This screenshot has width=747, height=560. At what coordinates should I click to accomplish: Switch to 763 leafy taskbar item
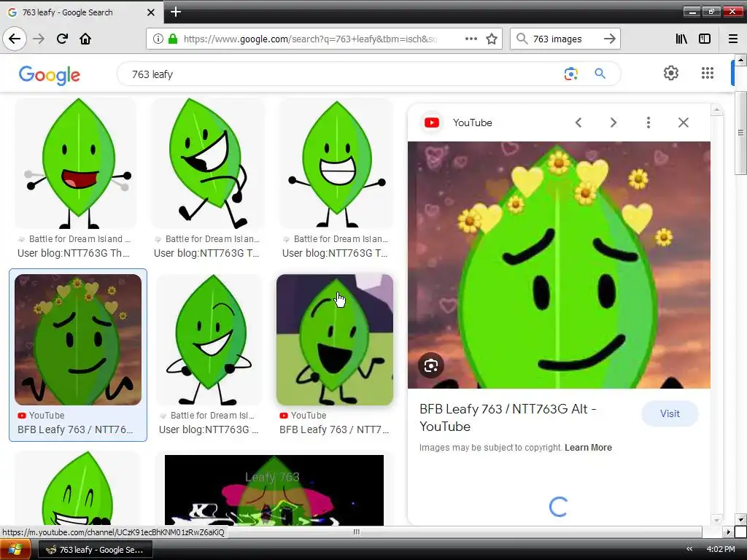tap(95, 550)
